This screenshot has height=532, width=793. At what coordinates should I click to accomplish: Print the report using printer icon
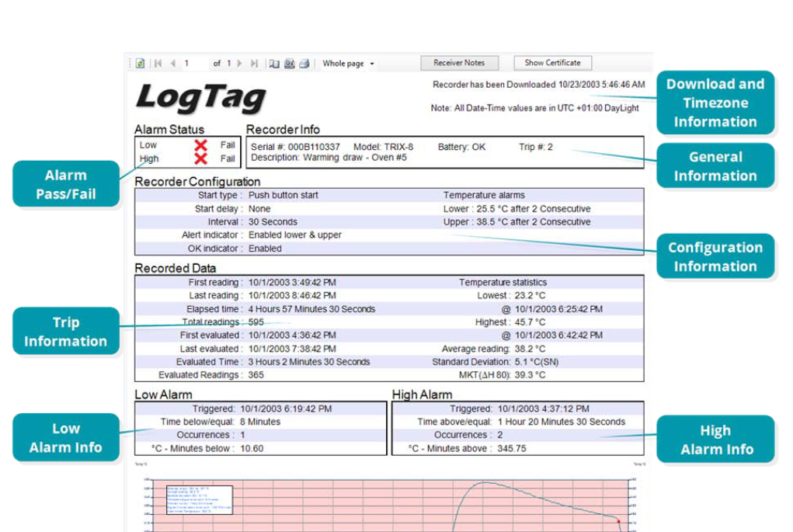(304, 64)
